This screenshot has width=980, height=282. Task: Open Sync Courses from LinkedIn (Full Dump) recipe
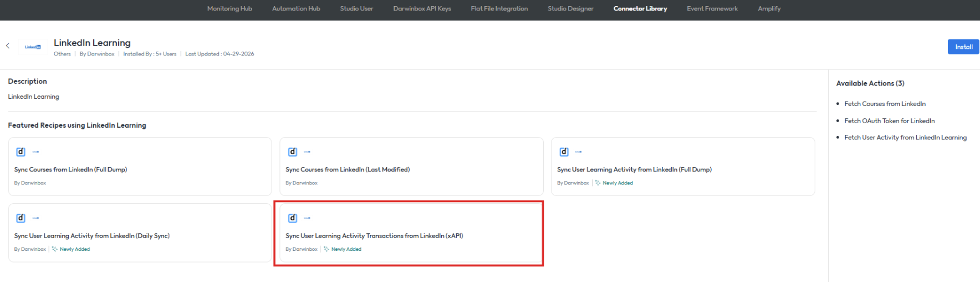140,167
